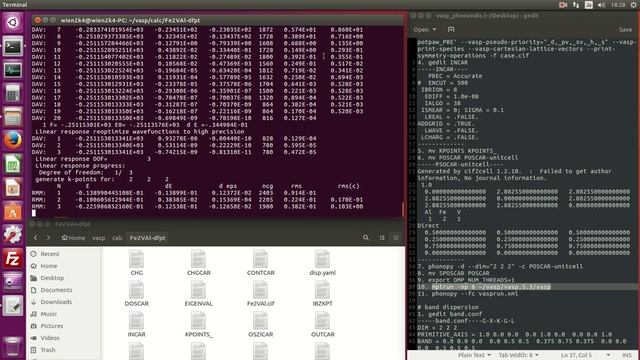Open the sound volume indicator
This screenshot has height=360, width=640.
601,5
